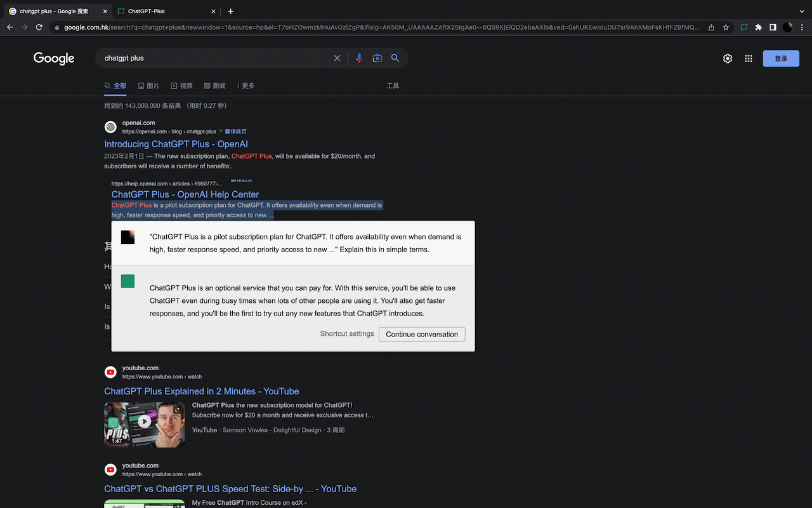Switch to the ChatGPT-Plus browser tab

(x=167, y=11)
